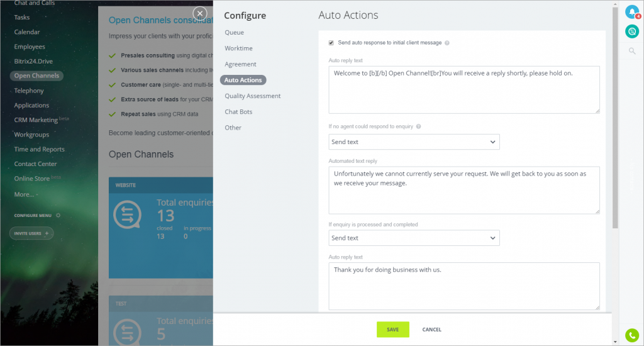The height and width of the screenshot is (346, 644).
Task: Click the welcome auto reply text area
Action: click(x=464, y=90)
